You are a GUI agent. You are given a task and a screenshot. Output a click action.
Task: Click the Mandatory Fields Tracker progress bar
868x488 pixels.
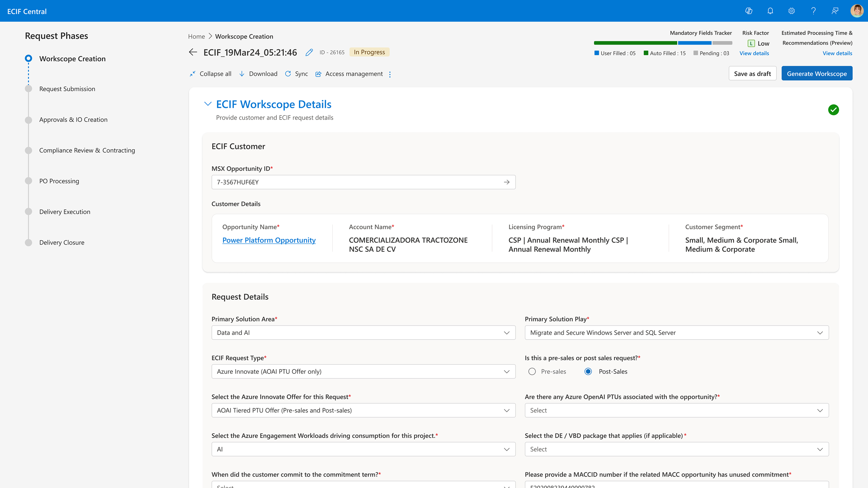(663, 43)
